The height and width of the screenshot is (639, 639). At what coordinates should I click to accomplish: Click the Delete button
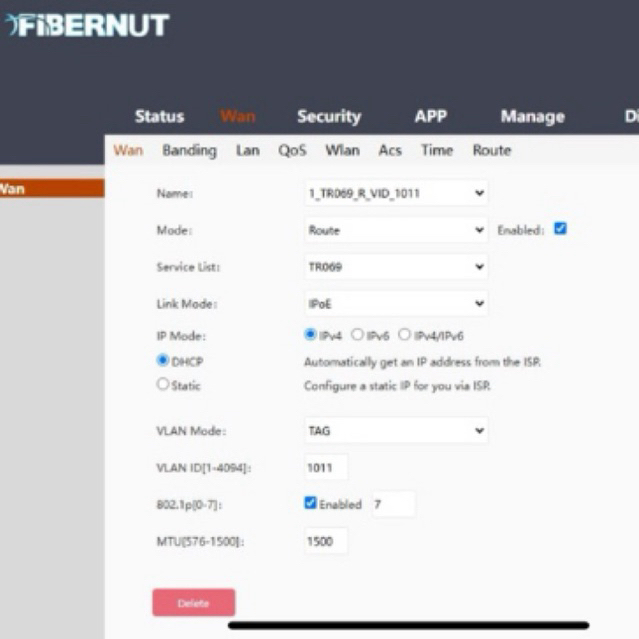tap(193, 603)
